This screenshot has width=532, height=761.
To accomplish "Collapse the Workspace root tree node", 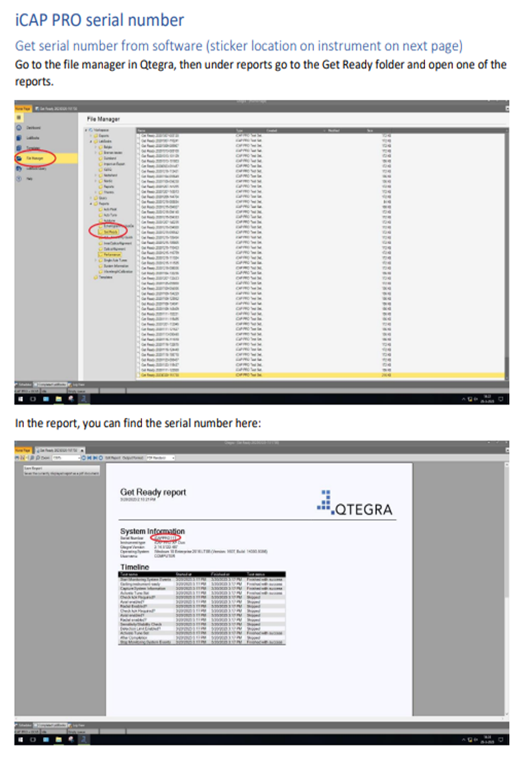I will [x=85, y=129].
